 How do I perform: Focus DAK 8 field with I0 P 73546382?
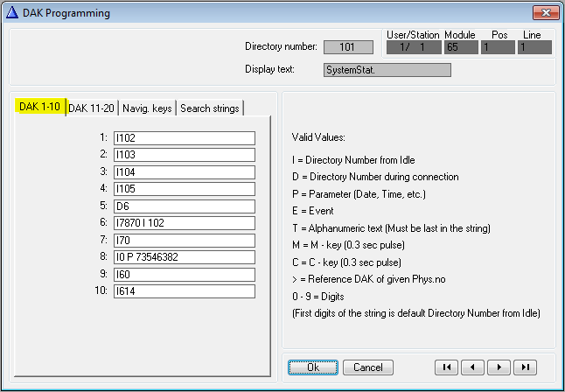[183, 256]
